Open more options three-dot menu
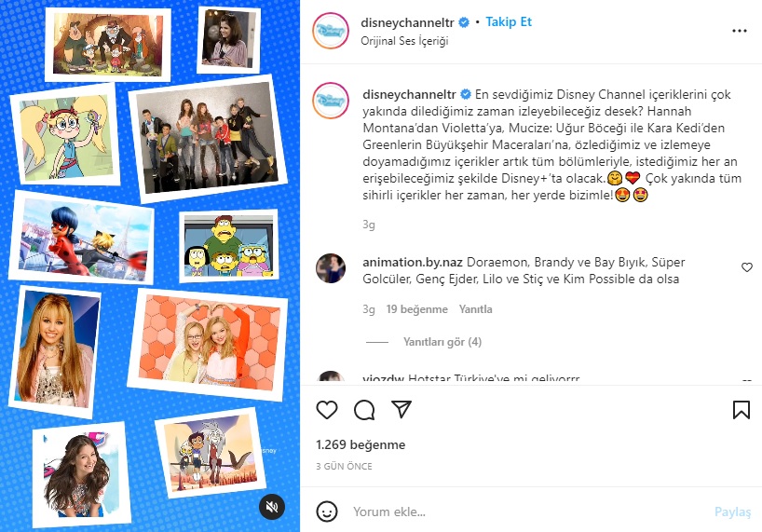This screenshot has width=762, height=532. point(739,31)
